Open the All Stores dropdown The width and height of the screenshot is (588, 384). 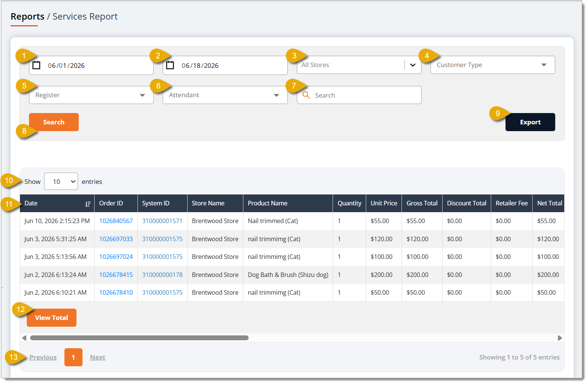359,65
